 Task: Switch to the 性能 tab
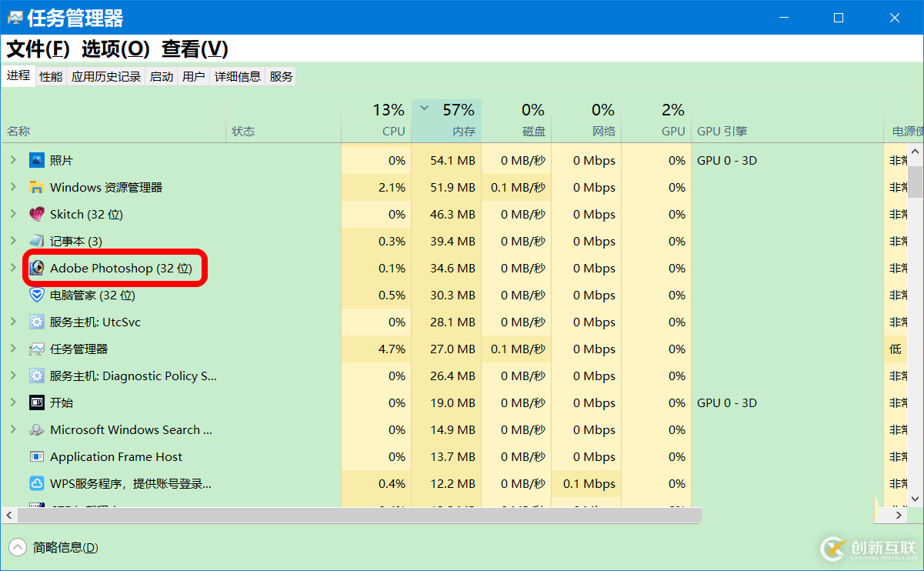(x=50, y=75)
